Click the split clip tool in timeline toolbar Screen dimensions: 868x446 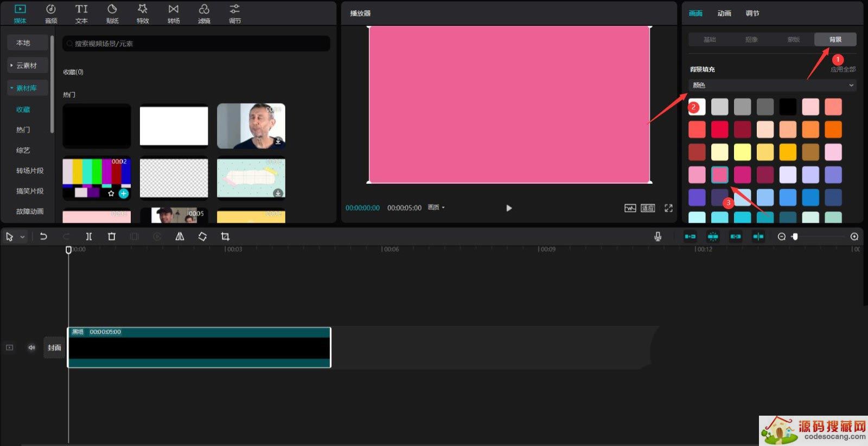[89, 237]
